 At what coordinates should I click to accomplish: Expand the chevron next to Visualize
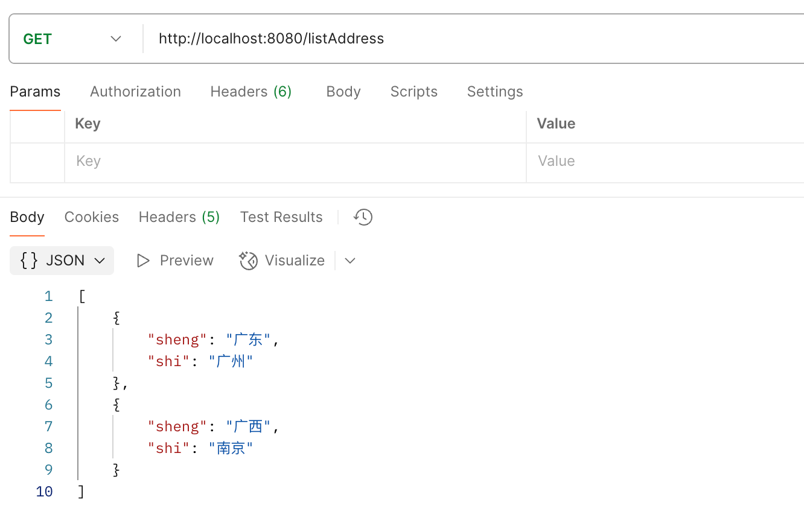pos(350,260)
